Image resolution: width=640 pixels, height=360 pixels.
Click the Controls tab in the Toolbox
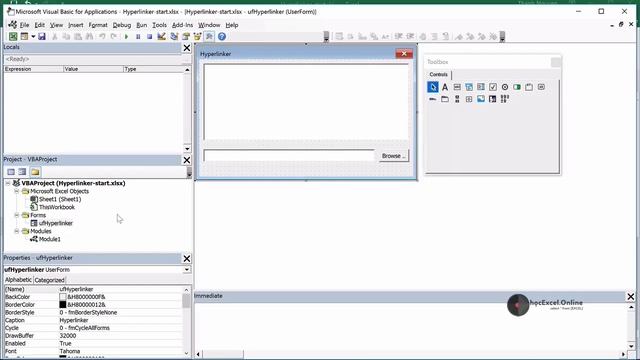click(438, 74)
